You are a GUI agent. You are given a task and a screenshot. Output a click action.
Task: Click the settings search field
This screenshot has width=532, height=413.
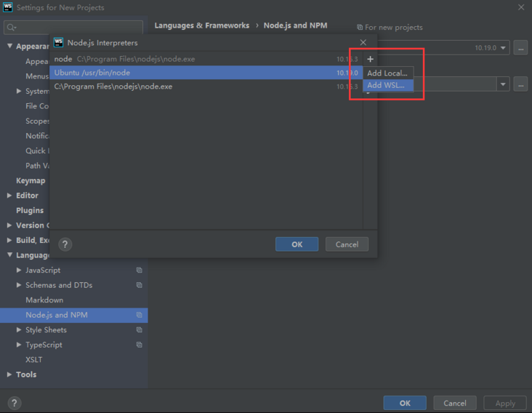73,28
